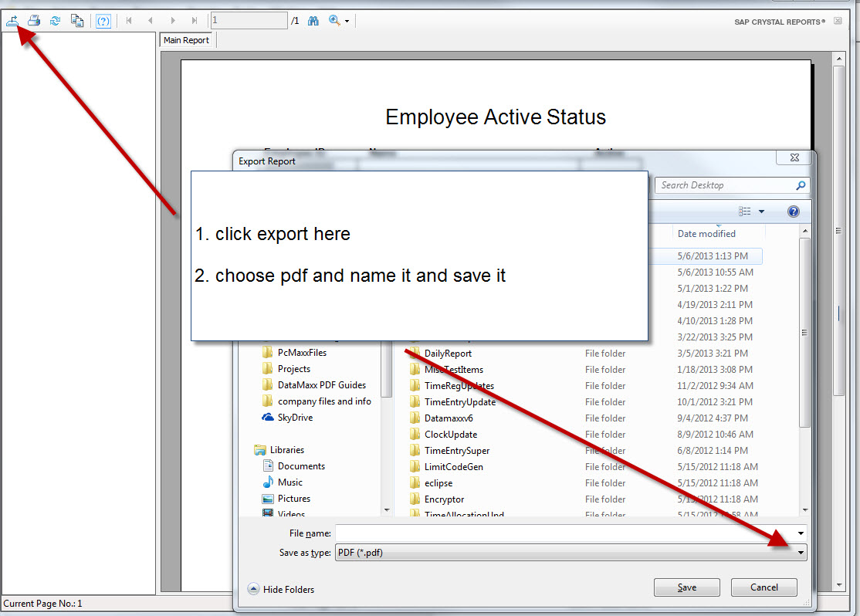Select the Main Report tab
This screenshot has width=860, height=616.
186,40
